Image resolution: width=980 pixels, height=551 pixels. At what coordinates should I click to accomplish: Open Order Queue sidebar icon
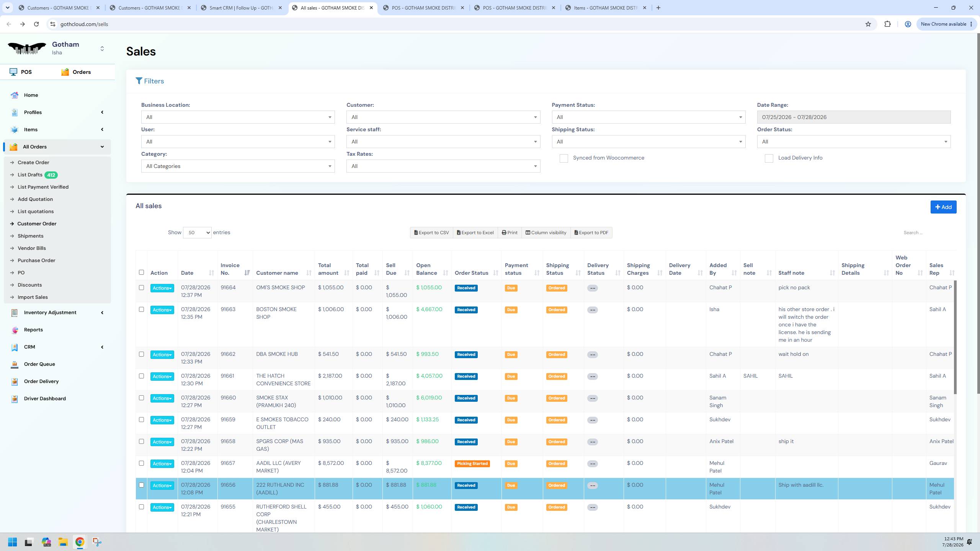pyautogui.click(x=15, y=364)
